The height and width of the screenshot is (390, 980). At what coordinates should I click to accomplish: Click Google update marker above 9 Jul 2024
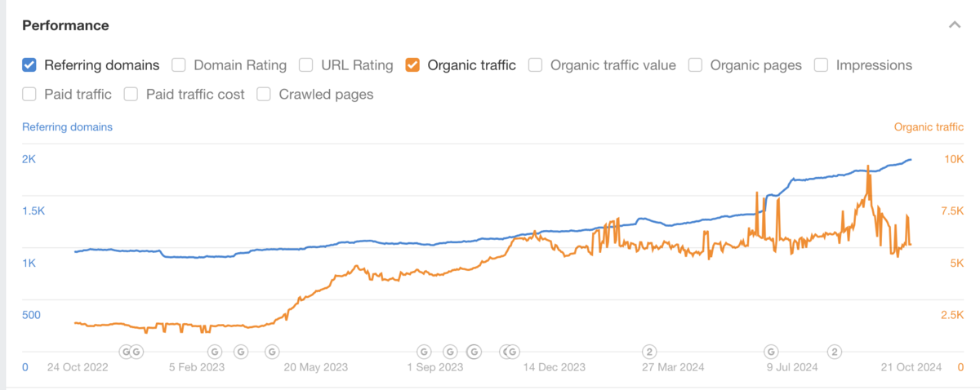(x=770, y=352)
